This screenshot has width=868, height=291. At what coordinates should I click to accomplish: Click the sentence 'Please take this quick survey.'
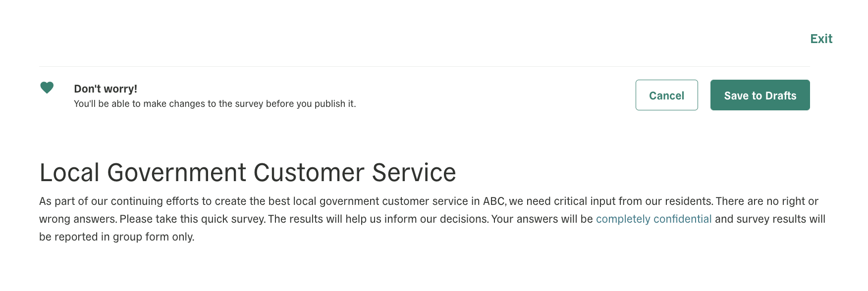click(192, 219)
